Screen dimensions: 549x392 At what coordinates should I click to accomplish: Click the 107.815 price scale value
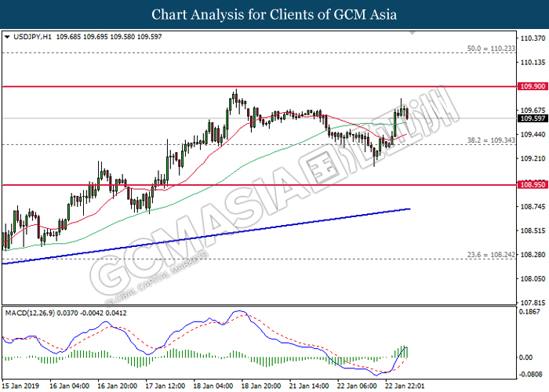(x=533, y=303)
